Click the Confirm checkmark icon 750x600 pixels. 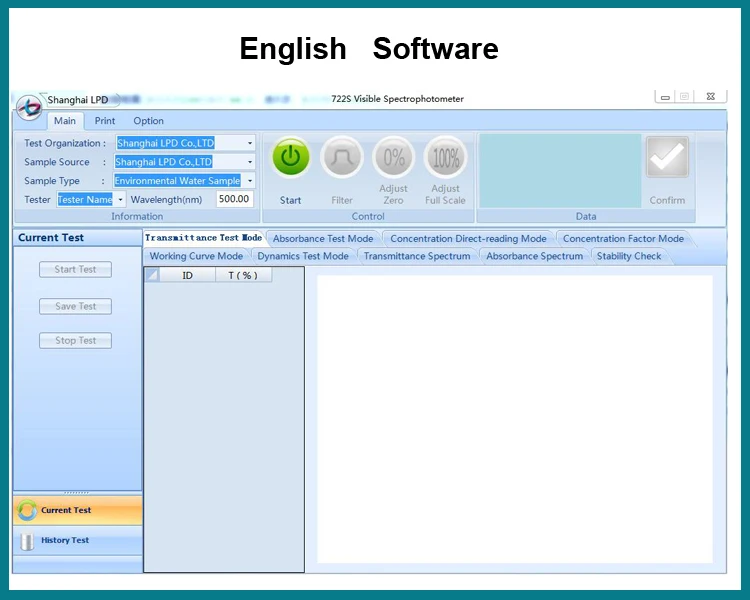(667, 158)
